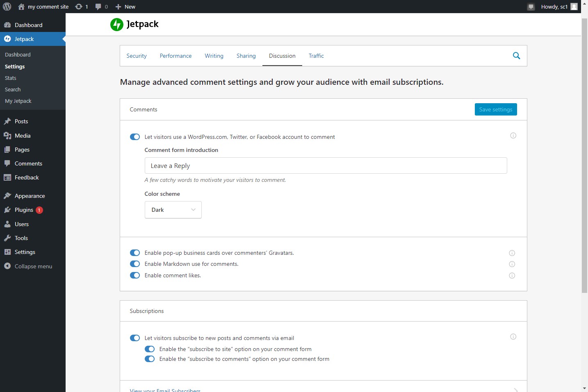Toggle Markdown use for comments
Viewport: 588px width, 392px height.
135,264
